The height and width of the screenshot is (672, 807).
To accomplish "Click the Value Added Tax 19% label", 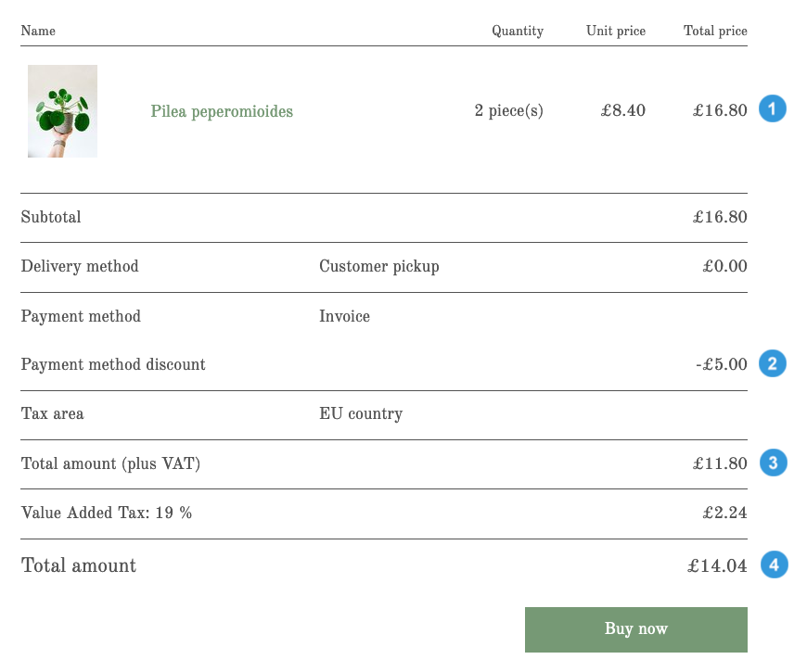I will (x=106, y=513).
